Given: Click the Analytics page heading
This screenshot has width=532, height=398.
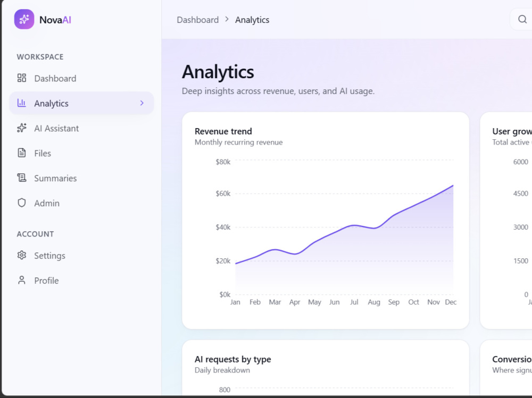Looking at the screenshot, I should 218,72.
